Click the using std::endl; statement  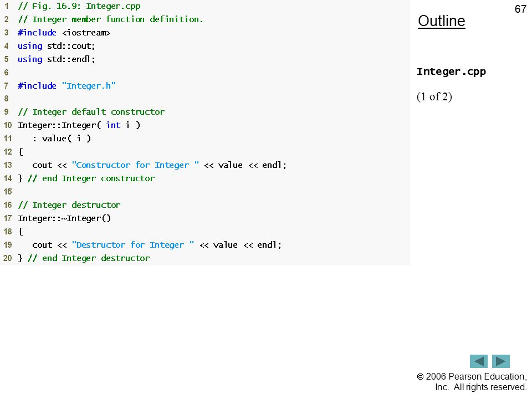click(57, 59)
